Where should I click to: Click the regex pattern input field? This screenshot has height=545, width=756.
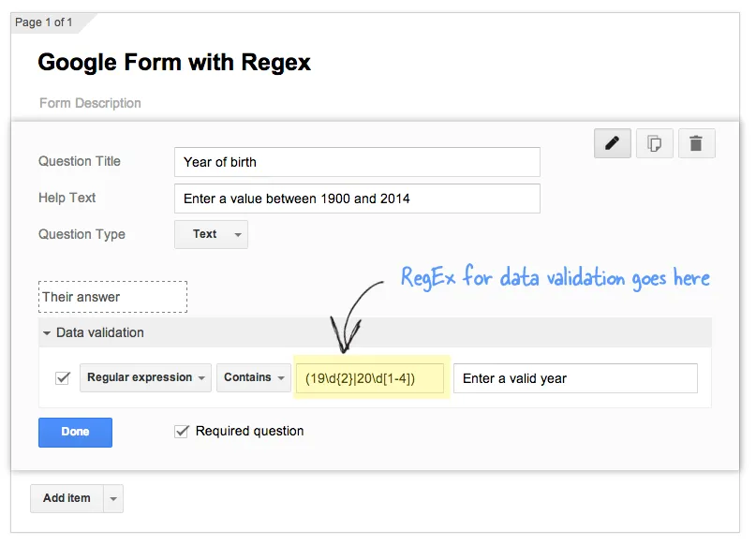(369, 378)
